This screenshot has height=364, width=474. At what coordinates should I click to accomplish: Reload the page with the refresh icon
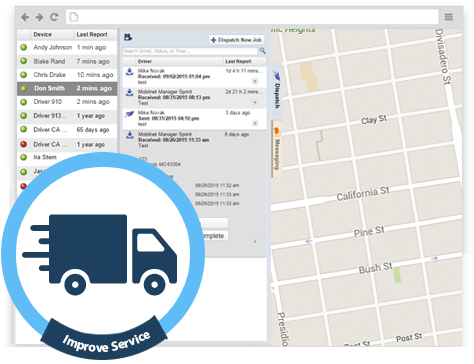pyautogui.click(x=54, y=17)
